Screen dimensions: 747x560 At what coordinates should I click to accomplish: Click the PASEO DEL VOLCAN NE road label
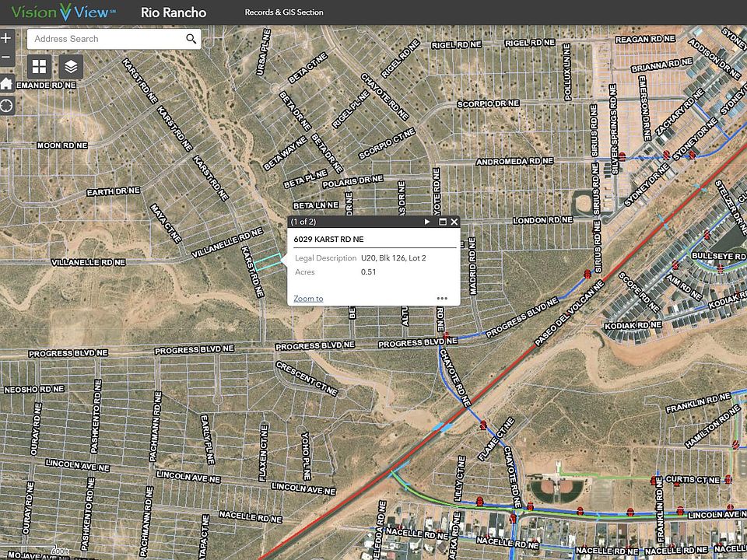click(569, 313)
